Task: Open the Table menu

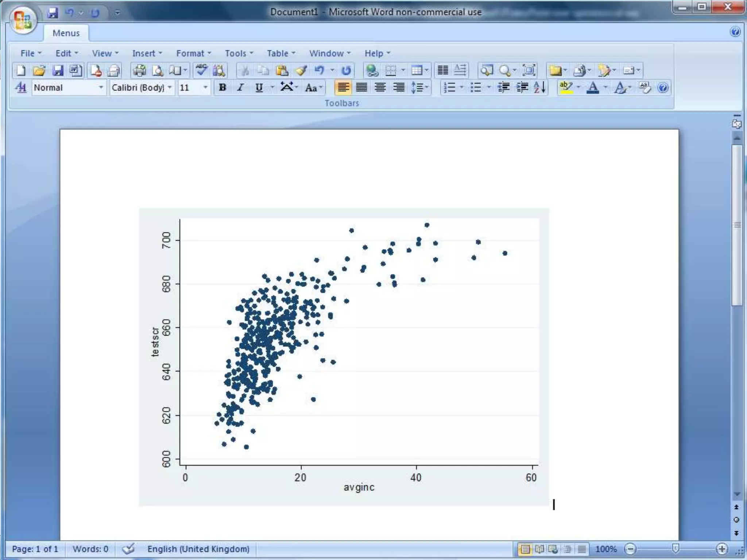Action: [280, 53]
